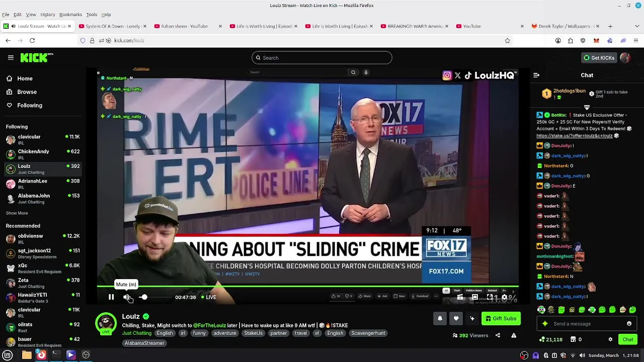644x362 pixels.
Task: Open the Just Chatting category link
Action: (136, 333)
